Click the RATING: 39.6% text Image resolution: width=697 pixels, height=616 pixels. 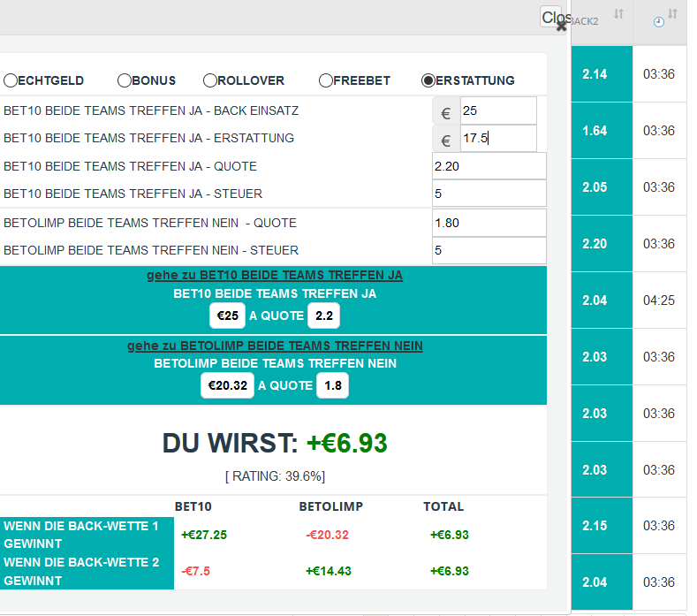(x=275, y=476)
